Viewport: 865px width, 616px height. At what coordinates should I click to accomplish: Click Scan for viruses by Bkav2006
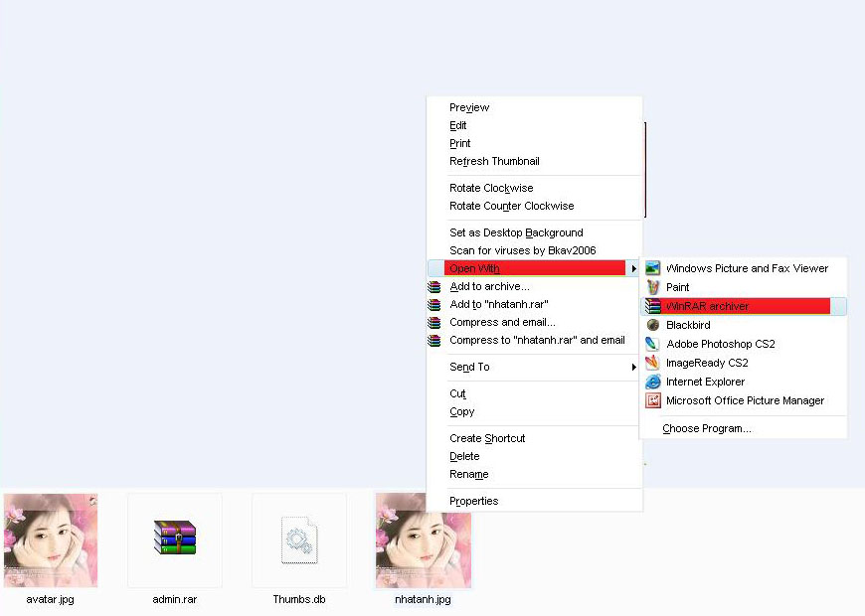[x=535, y=250]
